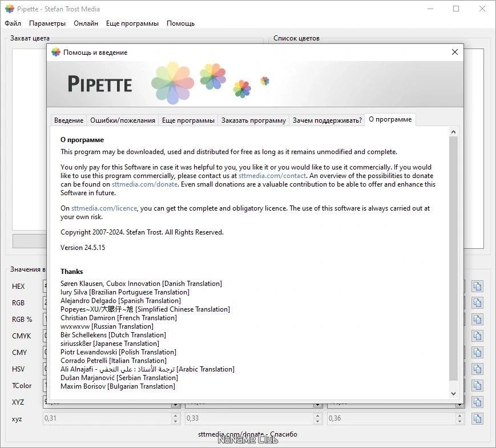
Task: Click the Захват цвета group label
Action: [30, 38]
